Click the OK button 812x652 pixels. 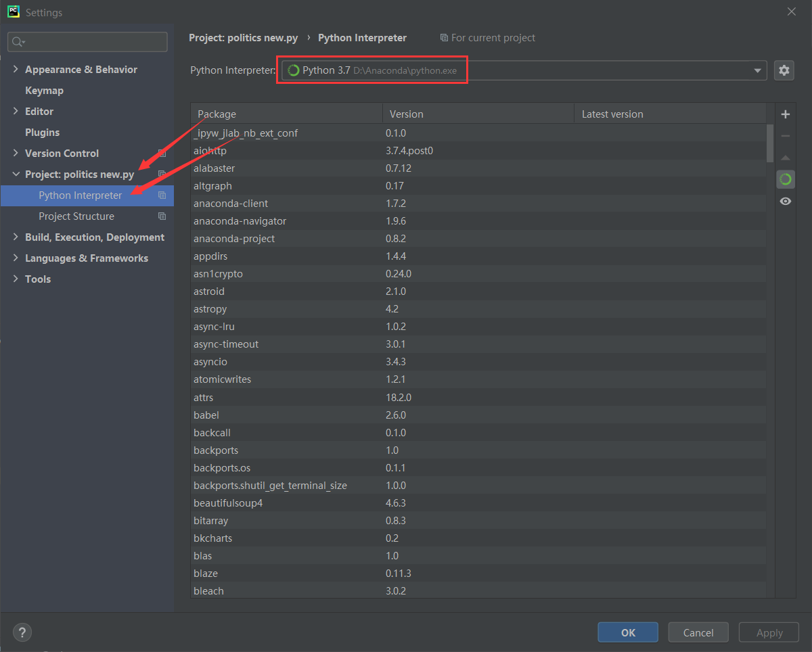pyautogui.click(x=628, y=632)
